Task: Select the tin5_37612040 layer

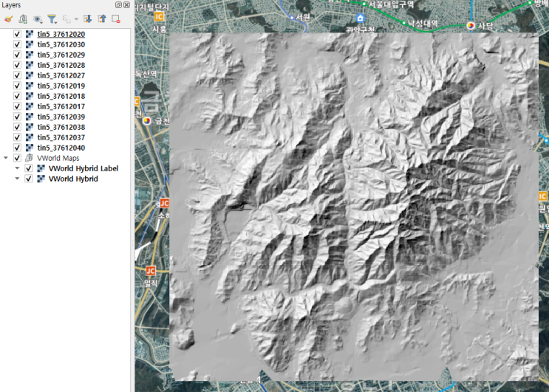Action: click(61, 148)
